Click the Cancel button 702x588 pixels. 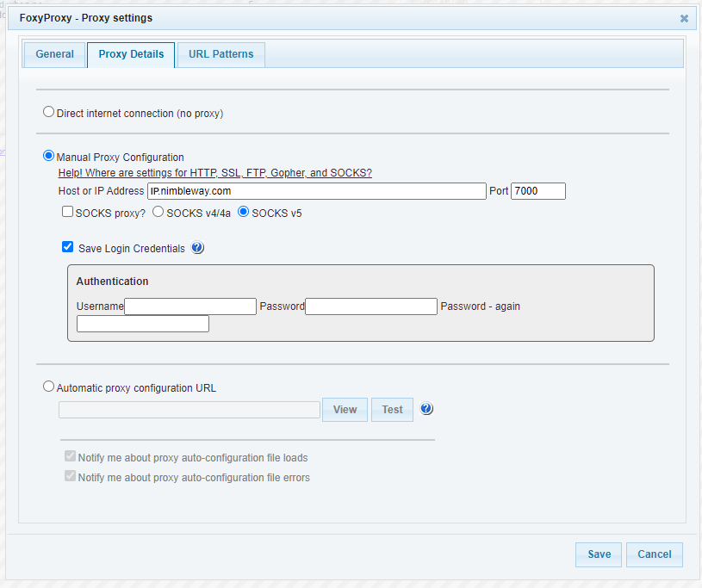654,554
